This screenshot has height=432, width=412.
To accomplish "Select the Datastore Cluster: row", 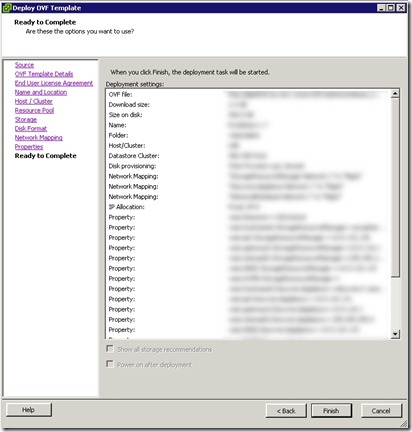I will (248, 156).
